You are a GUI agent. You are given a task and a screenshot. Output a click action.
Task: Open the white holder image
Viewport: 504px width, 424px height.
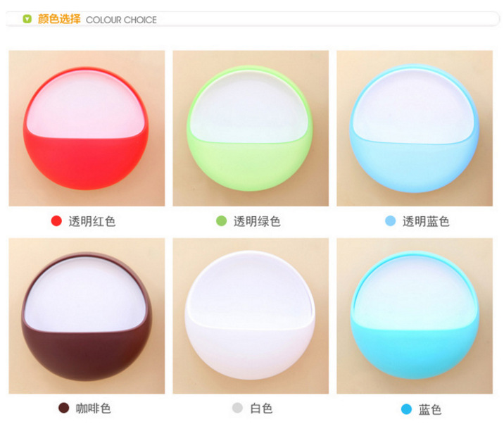click(251, 316)
